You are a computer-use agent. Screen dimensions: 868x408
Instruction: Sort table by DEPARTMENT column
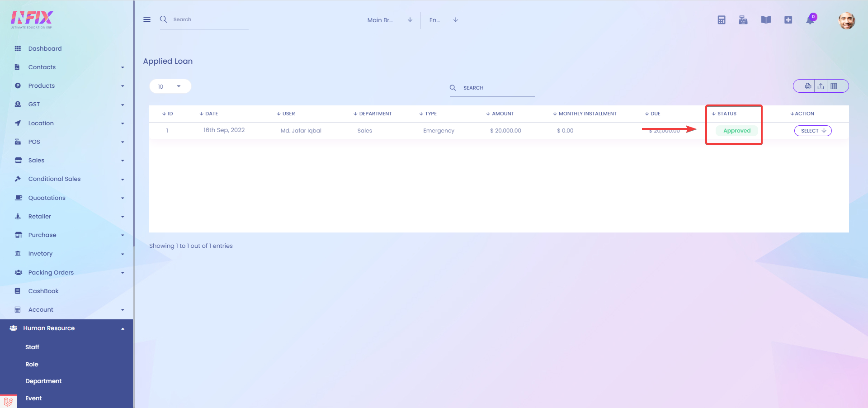point(373,114)
